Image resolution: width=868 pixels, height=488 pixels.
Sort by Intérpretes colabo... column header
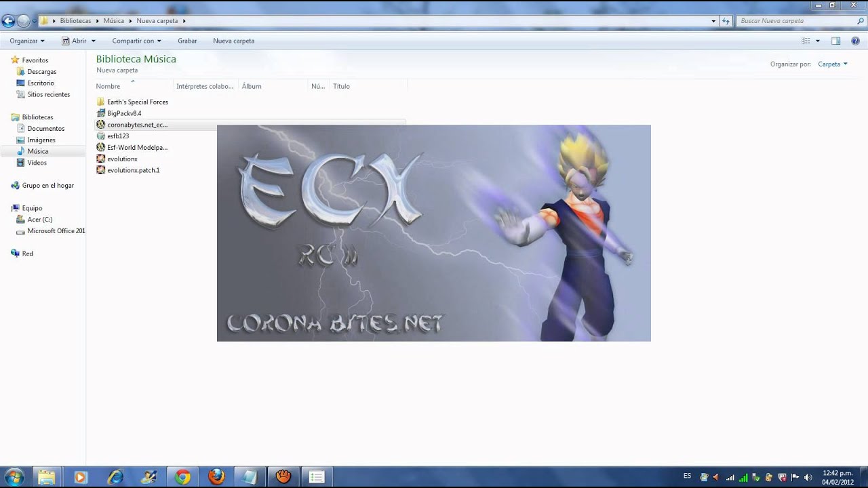205,87
